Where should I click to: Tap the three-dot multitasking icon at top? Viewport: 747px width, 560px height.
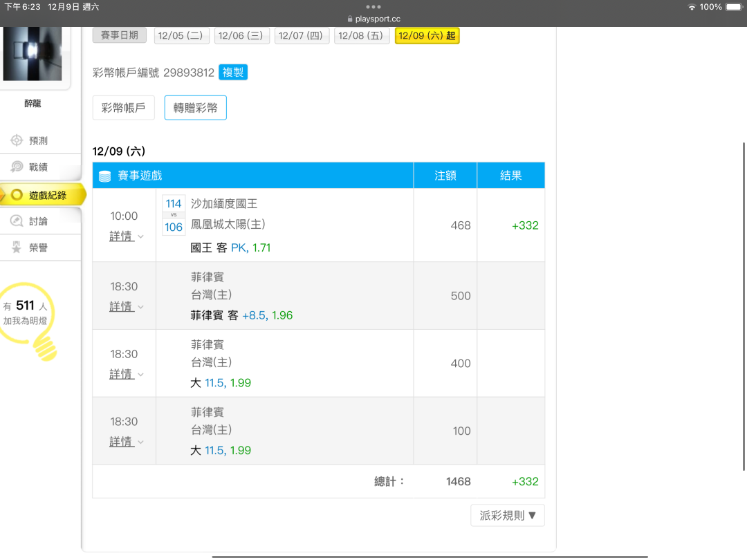point(373,7)
